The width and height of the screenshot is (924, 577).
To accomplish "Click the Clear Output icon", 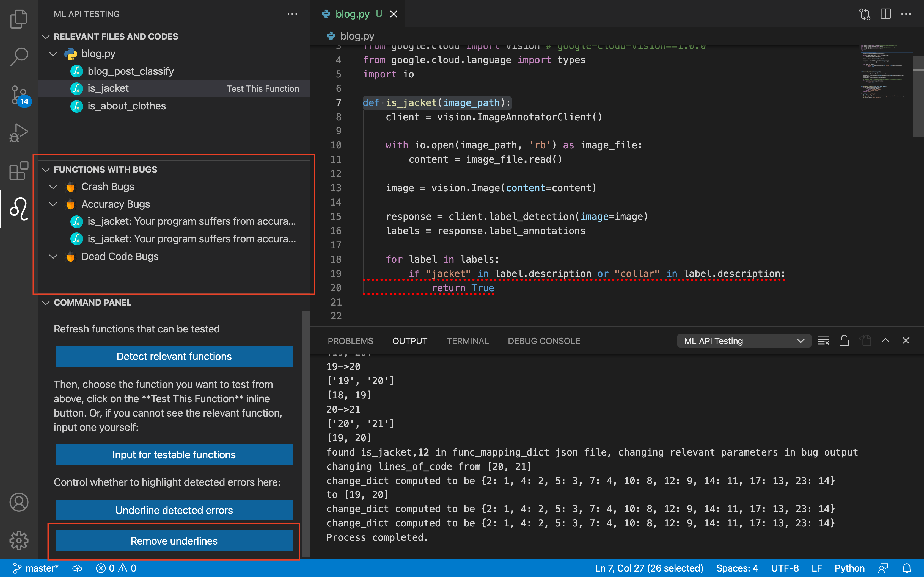I will point(824,340).
